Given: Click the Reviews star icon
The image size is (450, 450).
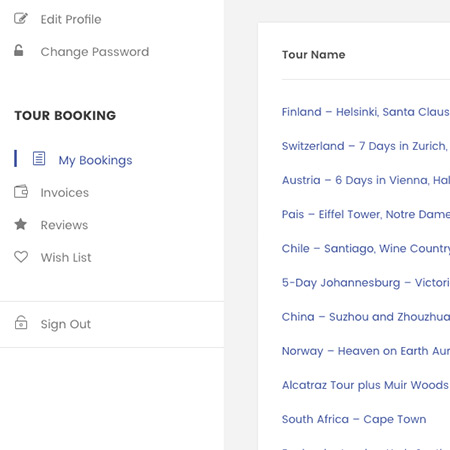Looking at the screenshot, I should click(x=21, y=224).
